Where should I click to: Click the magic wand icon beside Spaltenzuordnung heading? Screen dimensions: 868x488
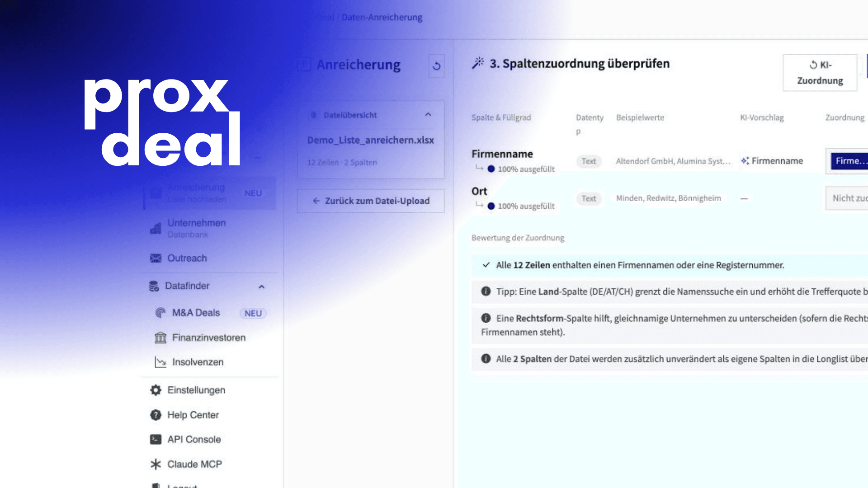tap(478, 63)
